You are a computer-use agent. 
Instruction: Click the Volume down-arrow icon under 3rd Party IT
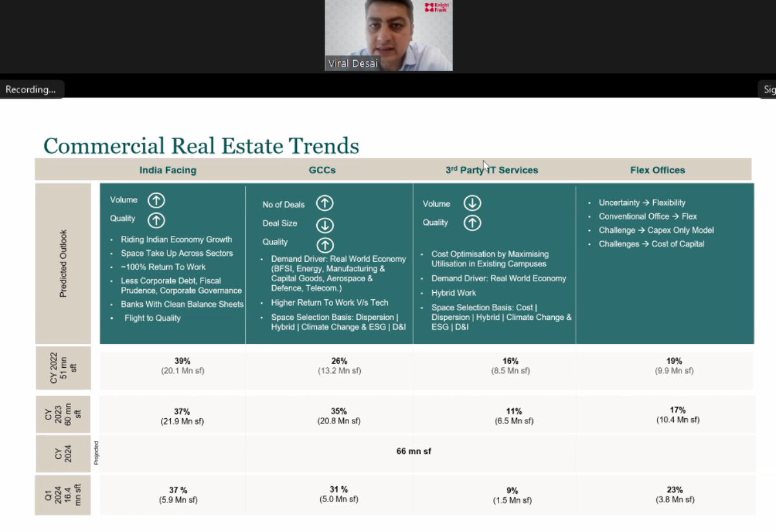point(472,203)
